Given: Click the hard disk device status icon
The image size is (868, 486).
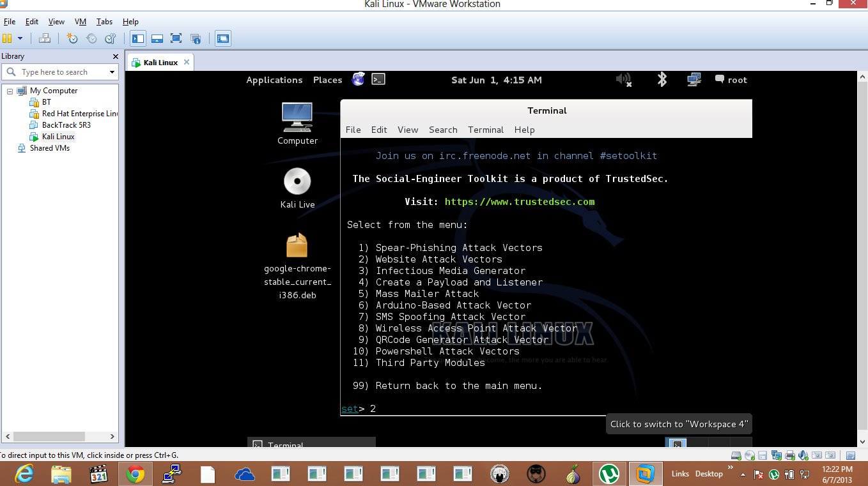Looking at the screenshot, I should coord(737,455).
